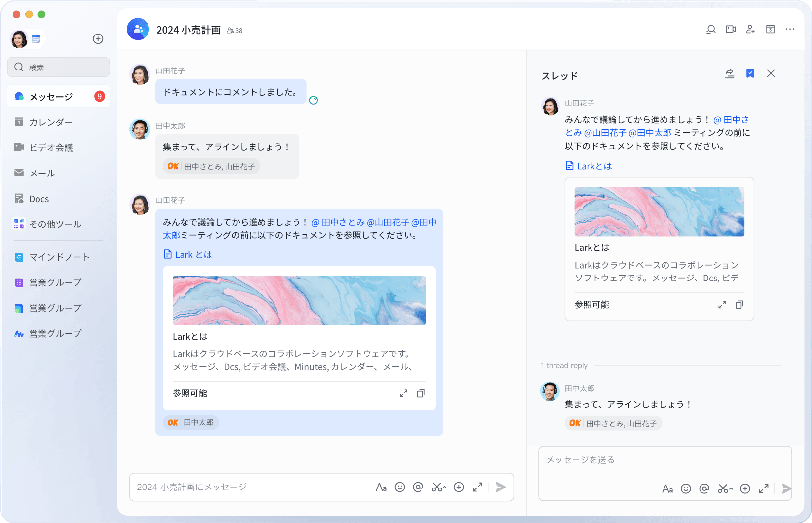Select the emoji icon in the message toolbar
The image size is (812, 523).
400,487
